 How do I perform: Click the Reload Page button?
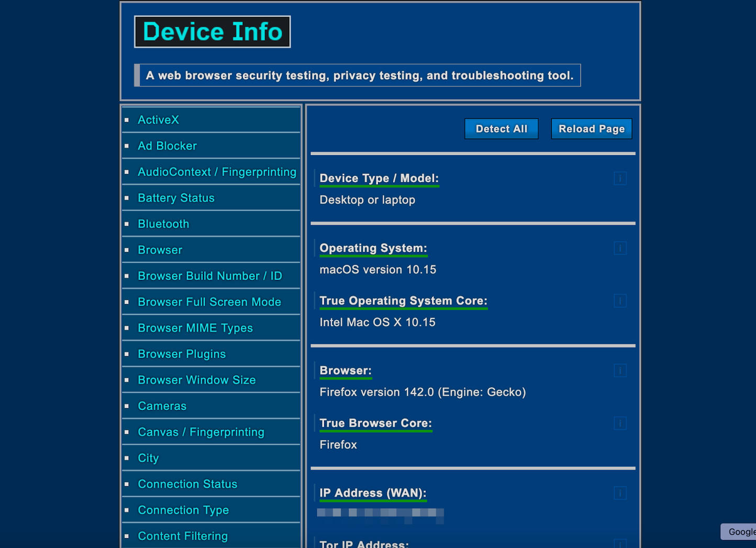(x=592, y=128)
